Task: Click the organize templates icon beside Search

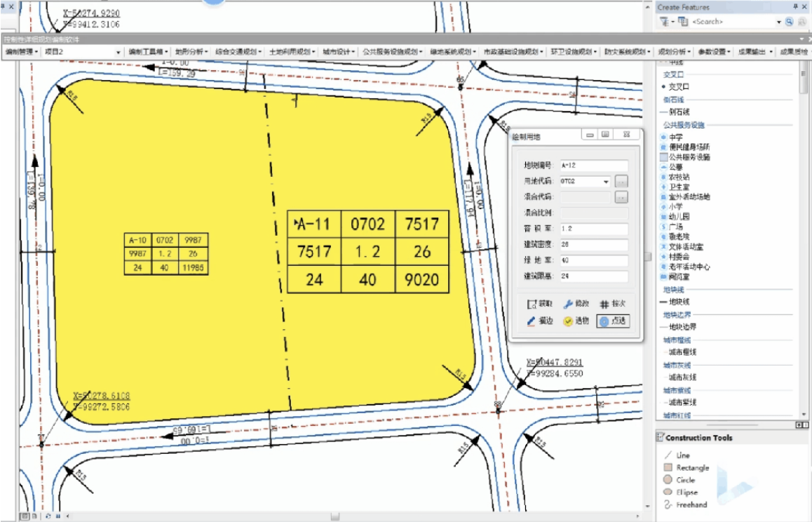Action: [x=683, y=22]
